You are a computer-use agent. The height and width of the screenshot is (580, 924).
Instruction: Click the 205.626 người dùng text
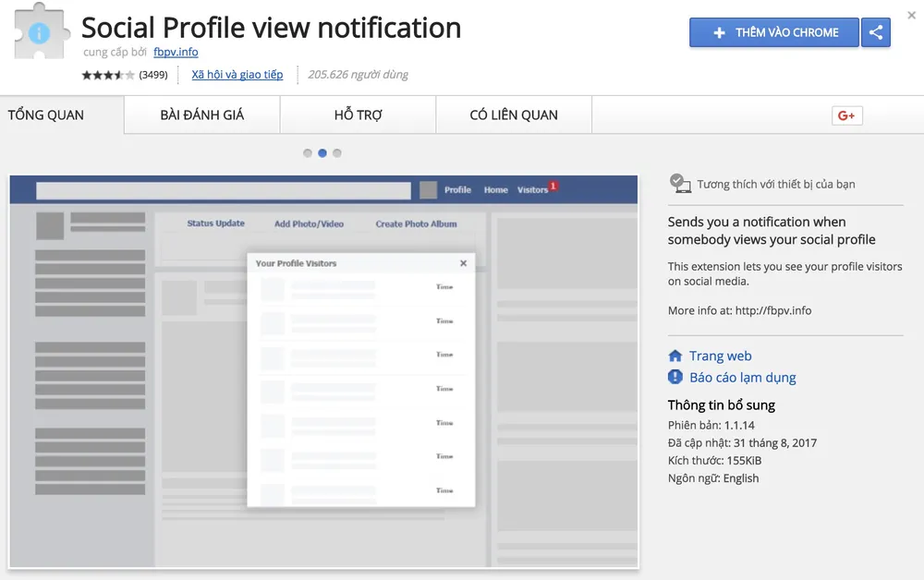(358, 75)
